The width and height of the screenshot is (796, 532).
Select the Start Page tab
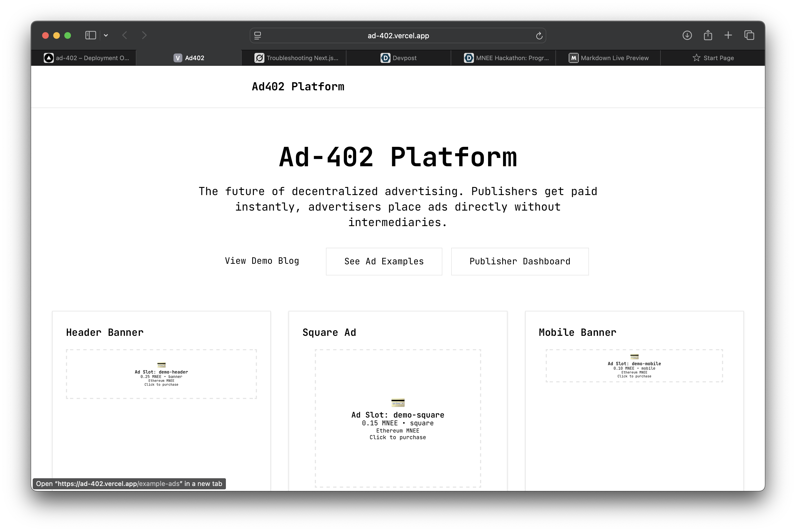click(x=713, y=58)
